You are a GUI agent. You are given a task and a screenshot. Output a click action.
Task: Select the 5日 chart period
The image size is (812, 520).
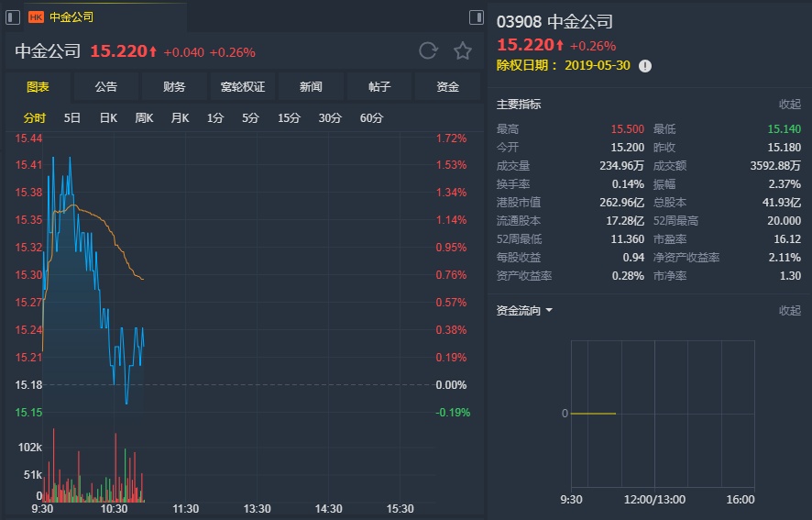pyautogui.click(x=72, y=118)
